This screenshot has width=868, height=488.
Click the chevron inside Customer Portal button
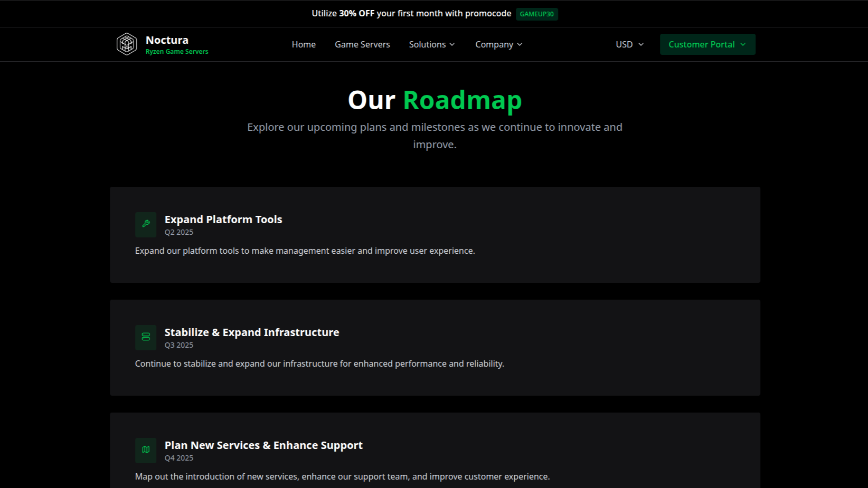[x=743, y=45]
